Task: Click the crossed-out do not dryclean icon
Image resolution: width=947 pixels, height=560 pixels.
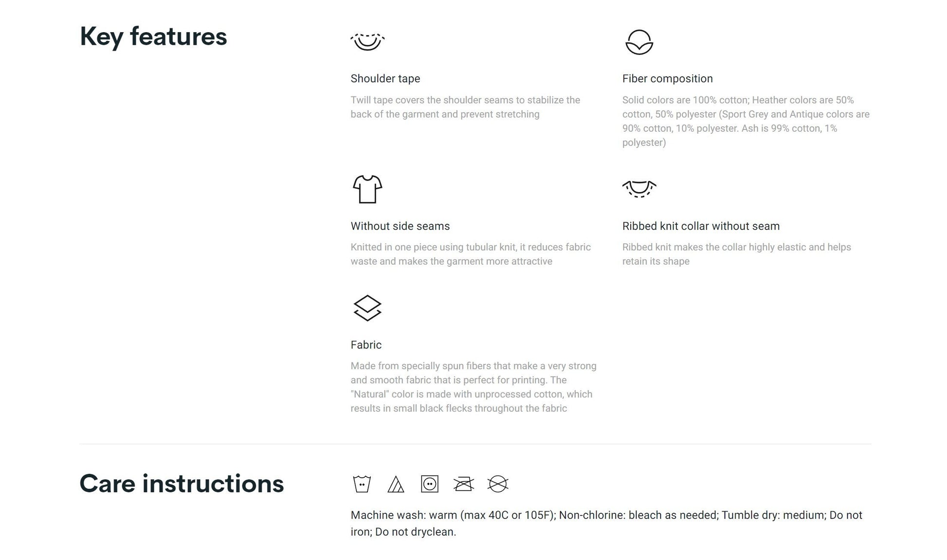Action: click(x=497, y=484)
